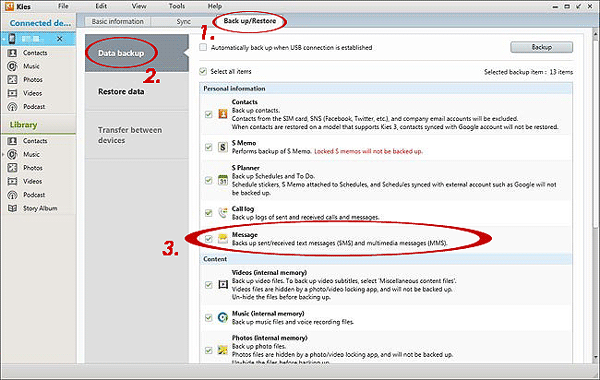This screenshot has height=380, width=600.
Task: Click the Library Music icon
Action: pos(12,154)
